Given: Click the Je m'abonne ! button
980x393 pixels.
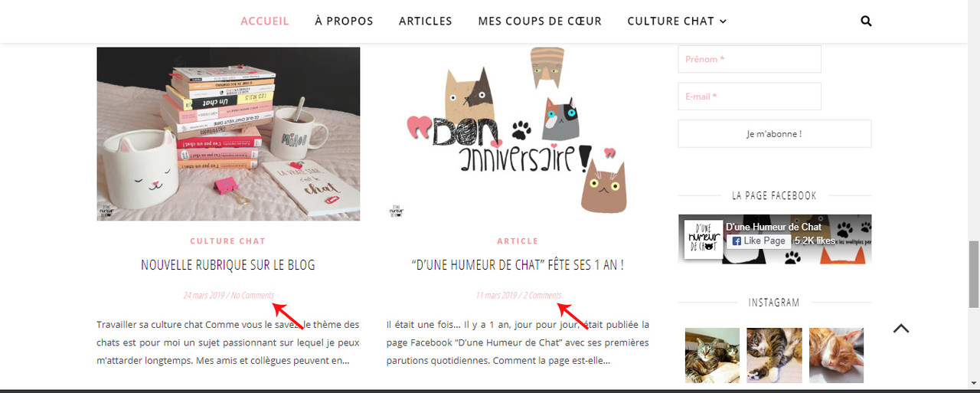Looking at the screenshot, I should [775, 133].
